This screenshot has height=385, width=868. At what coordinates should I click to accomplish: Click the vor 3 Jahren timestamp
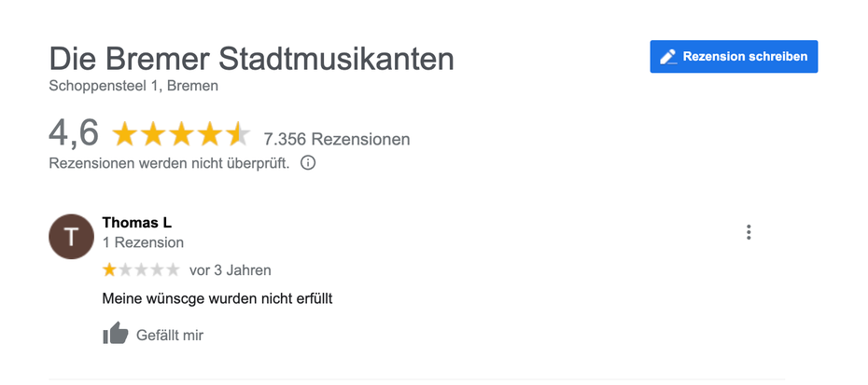coord(230,270)
